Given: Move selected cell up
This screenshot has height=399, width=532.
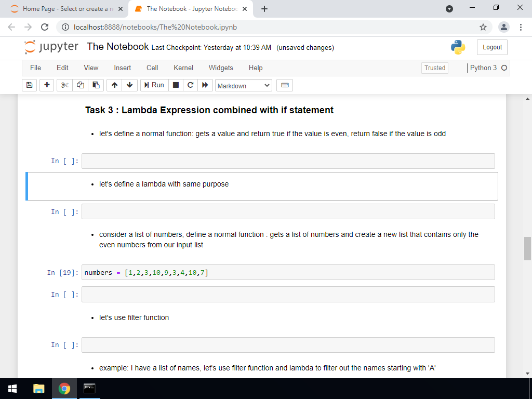Looking at the screenshot, I should pyautogui.click(x=114, y=85).
